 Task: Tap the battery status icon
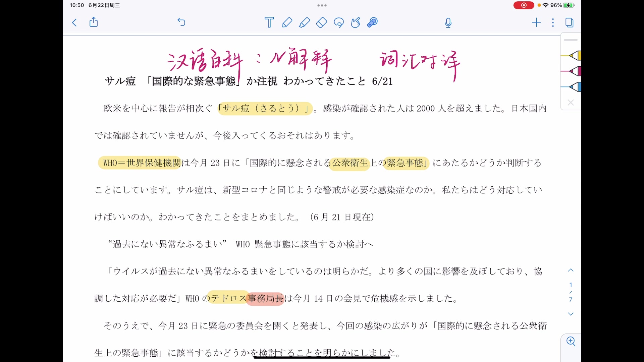(569, 5)
